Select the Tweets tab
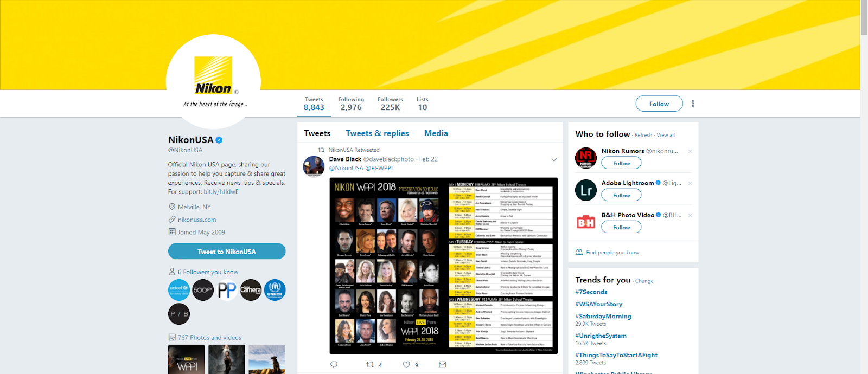The height and width of the screenshot is (374, 868). (317, 133)
